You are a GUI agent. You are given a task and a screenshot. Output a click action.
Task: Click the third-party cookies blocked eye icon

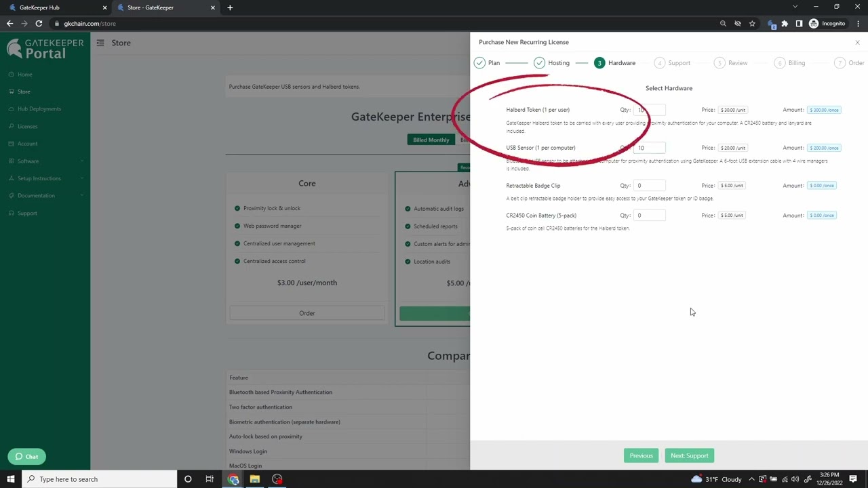coord(738,24)
